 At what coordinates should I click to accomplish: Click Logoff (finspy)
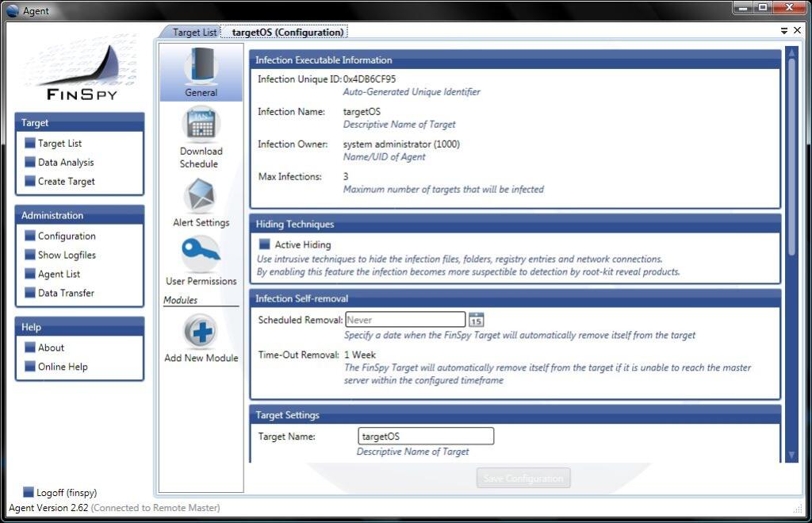60,492
